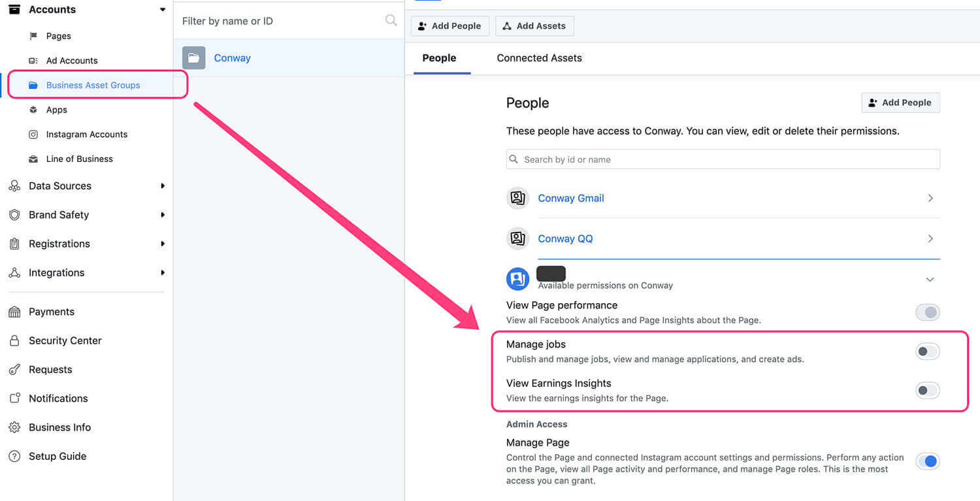Viewport: 980px width, 501px height.
Task: Open Conway Gmail row chevron
Action: coord(930,198)
